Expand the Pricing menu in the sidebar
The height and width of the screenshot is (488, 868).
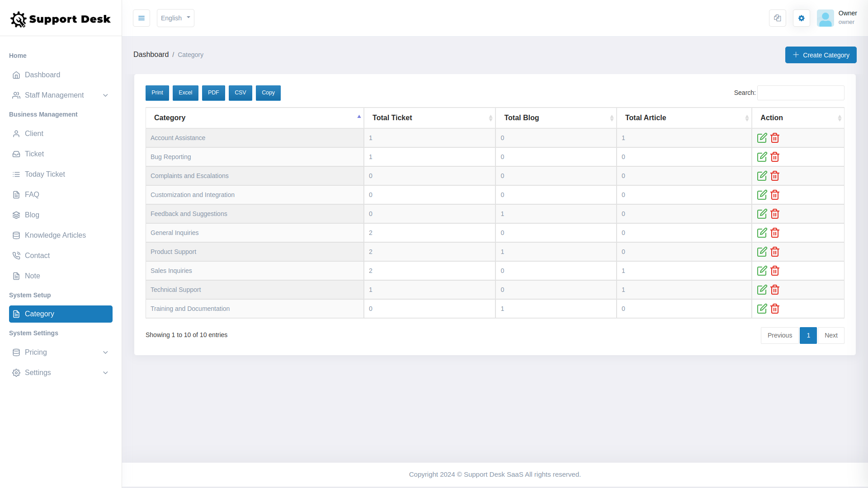(36, 352)
